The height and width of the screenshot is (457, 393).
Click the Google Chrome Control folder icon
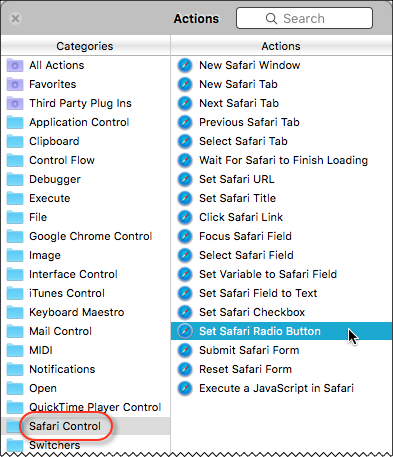click(15, 236)
